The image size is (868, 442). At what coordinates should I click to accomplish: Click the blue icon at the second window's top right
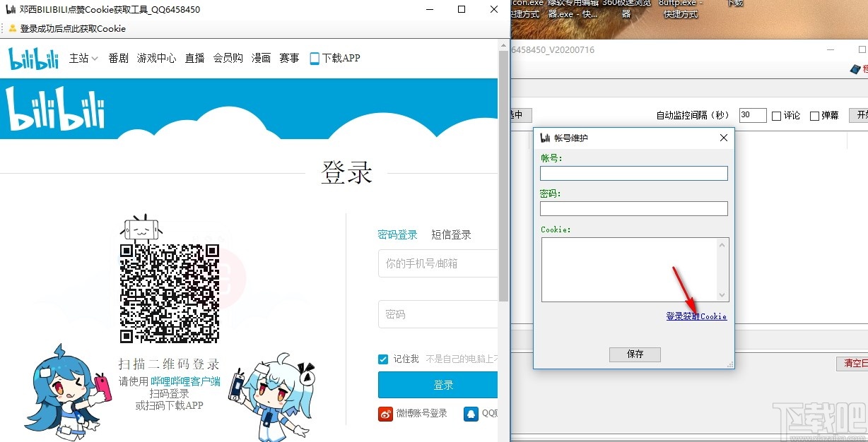(856, 68)
